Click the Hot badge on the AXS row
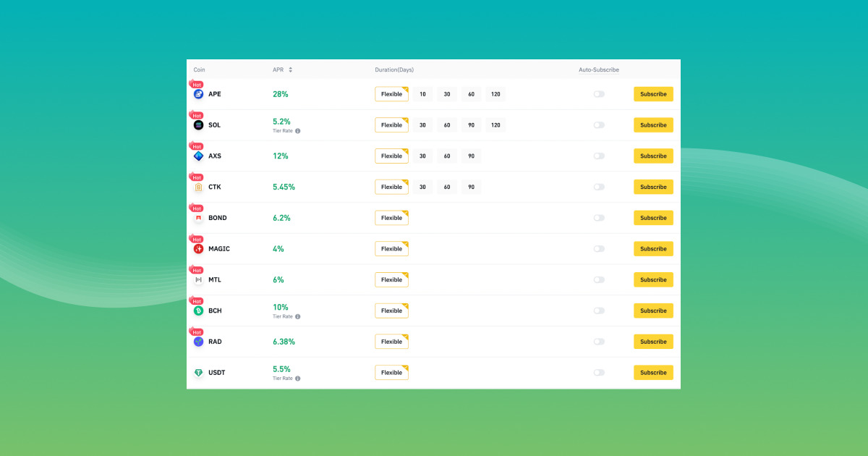Image resolution: width=868 pixels, height=456 pixels. click(x=196, y=146)
